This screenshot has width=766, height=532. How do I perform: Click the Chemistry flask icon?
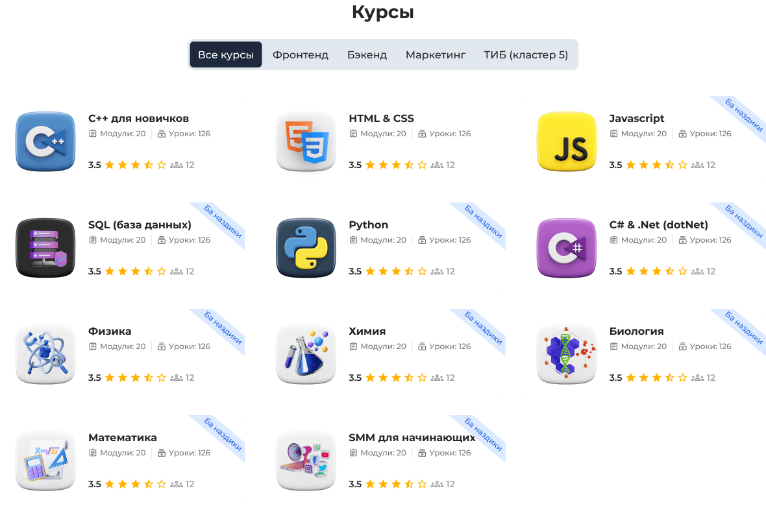click(306, 354)
